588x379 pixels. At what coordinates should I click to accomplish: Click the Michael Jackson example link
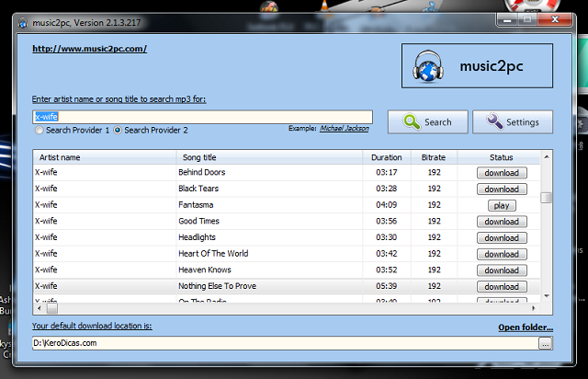[x=345, y=129]
